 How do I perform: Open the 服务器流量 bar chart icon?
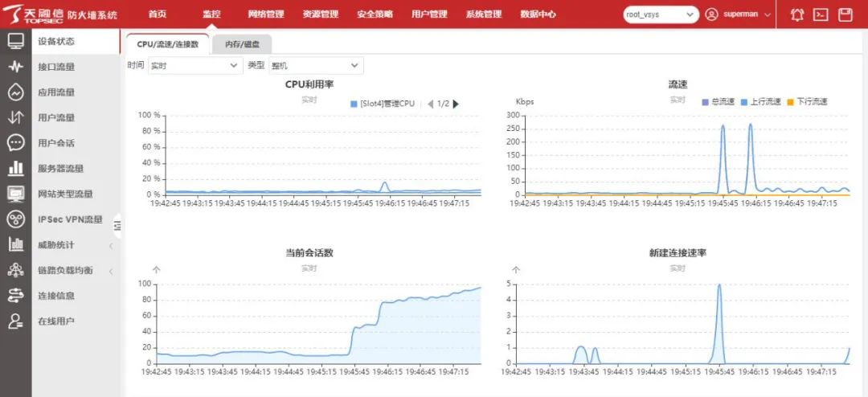click(x=15, y=169)
